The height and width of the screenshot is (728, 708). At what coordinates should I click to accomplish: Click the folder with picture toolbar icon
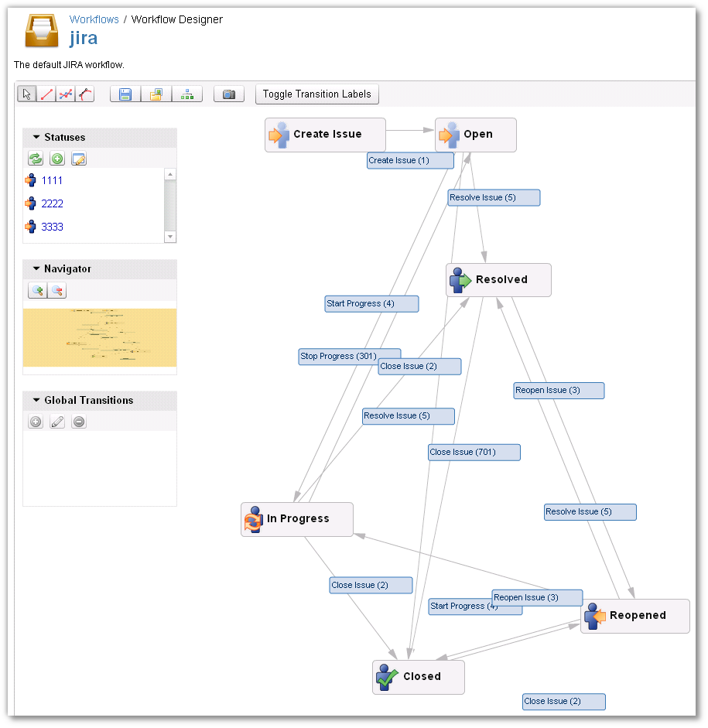(x=156, y=94)
